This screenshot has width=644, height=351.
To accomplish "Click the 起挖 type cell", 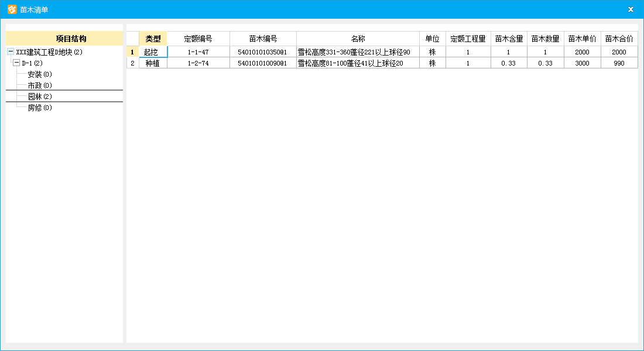I will (153, 52).
